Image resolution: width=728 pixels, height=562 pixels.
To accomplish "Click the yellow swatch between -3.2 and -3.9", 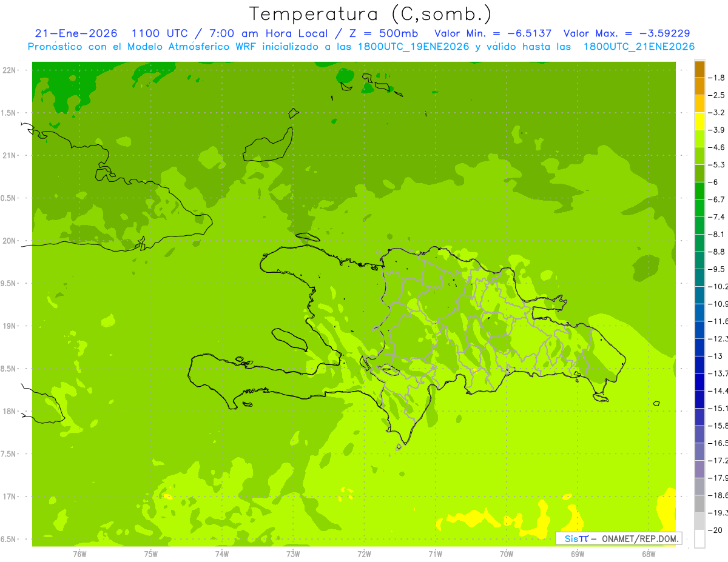I will 699,121.
